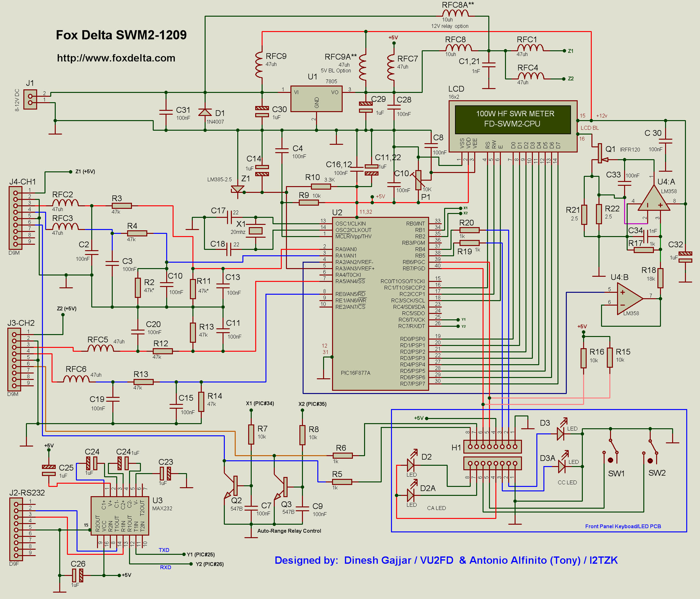Screen dimensions: 700x599
Task: Click the J2-RS232 D9F connector
Action: [x=16, y=529]
